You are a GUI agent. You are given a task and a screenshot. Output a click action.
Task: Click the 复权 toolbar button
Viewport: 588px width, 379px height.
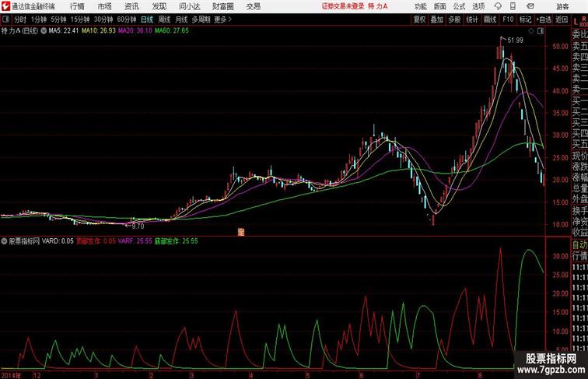coord(420,19)
